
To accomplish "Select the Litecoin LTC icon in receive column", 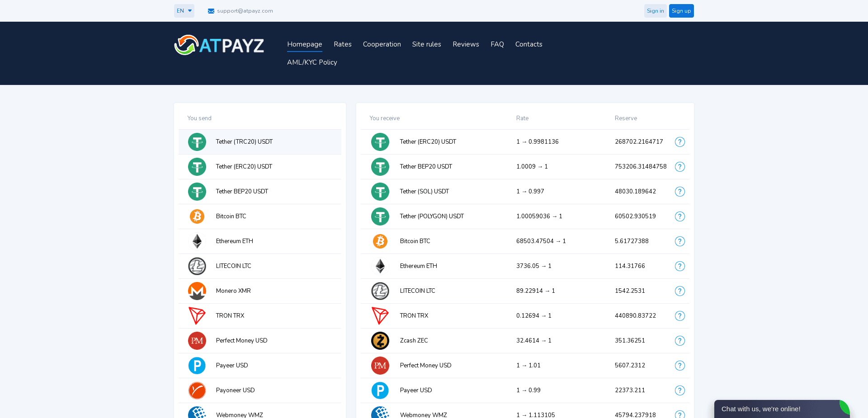I will (380, 291).
